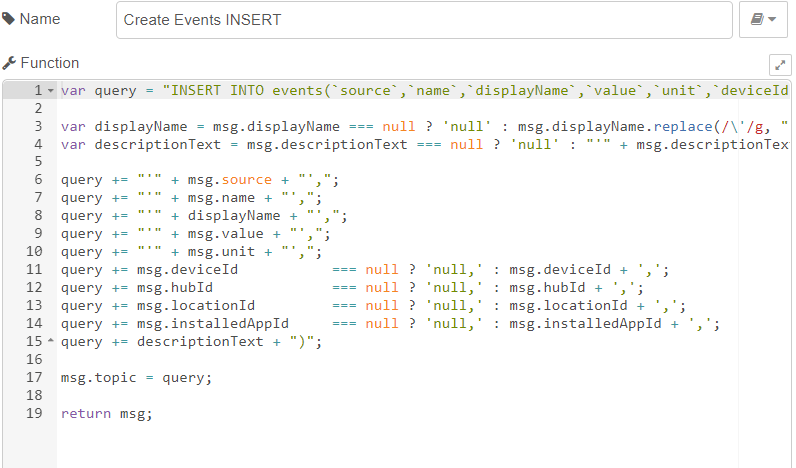Click 'msg.installedAppId' at start of line 14
The width and height of the screenshot is (796, 468).
pyautogui.click(x=213, y=324)
